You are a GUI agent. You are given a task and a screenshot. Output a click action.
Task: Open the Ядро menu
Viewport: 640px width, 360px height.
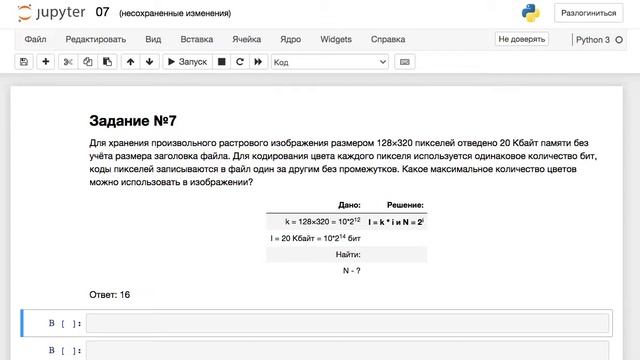coord(290,39)
